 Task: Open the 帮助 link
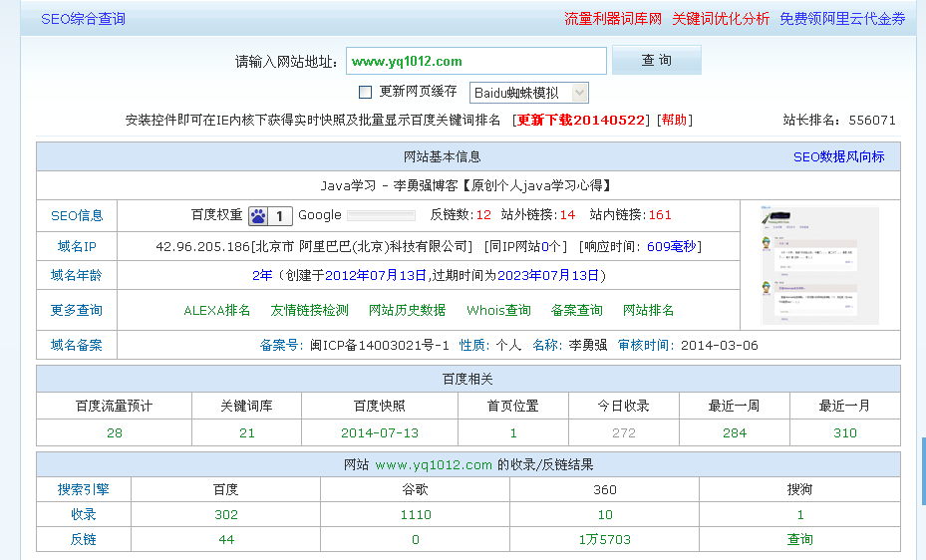675,120
